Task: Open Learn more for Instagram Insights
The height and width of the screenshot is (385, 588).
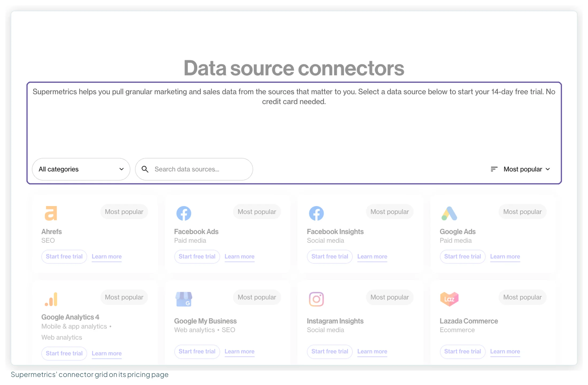Action: (372, 352)
